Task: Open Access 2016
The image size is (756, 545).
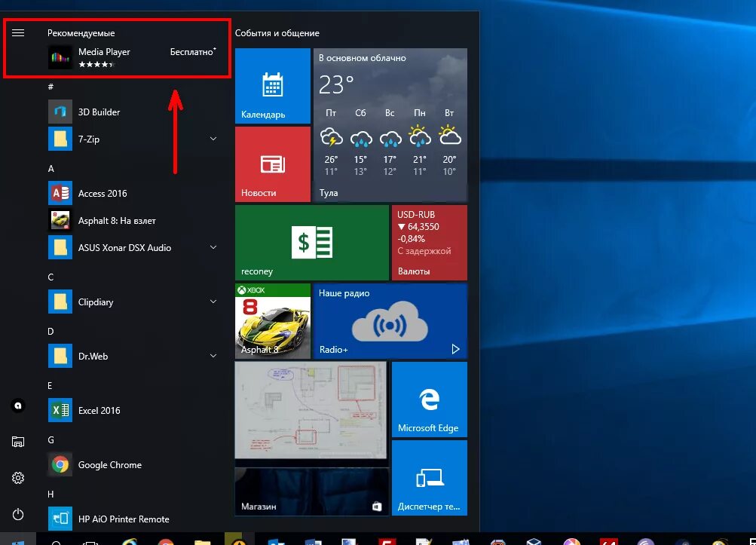Action: (133, 194)
